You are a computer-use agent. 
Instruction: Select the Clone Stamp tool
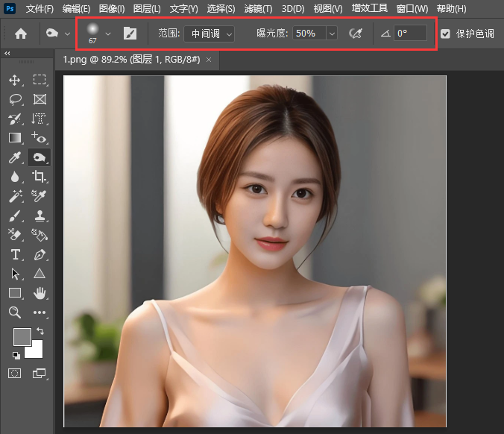(x=40, y=216)
